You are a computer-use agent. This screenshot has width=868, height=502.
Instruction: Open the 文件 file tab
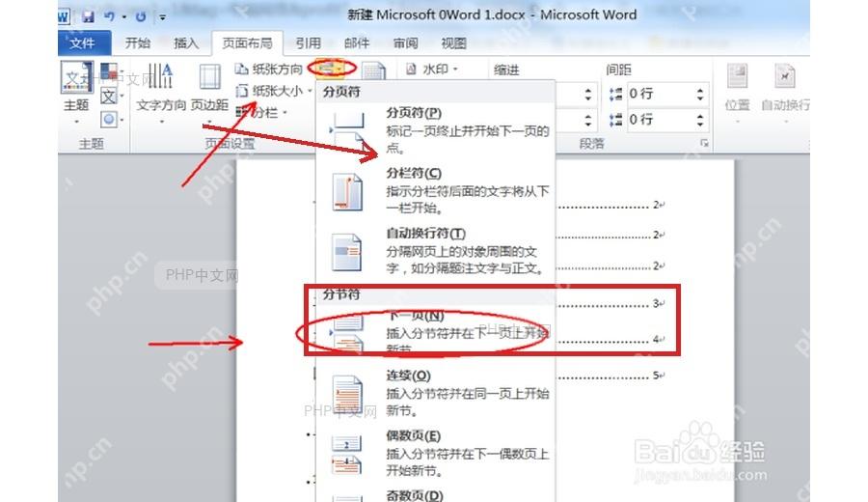(x=83, y=43)
